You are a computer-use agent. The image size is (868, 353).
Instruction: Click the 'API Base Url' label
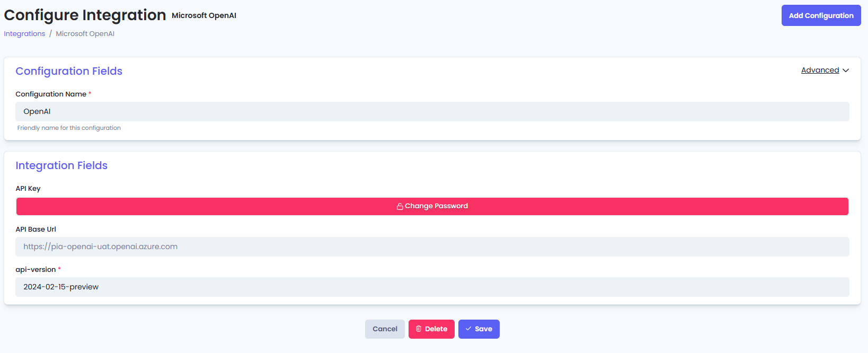tap(36, 229)
